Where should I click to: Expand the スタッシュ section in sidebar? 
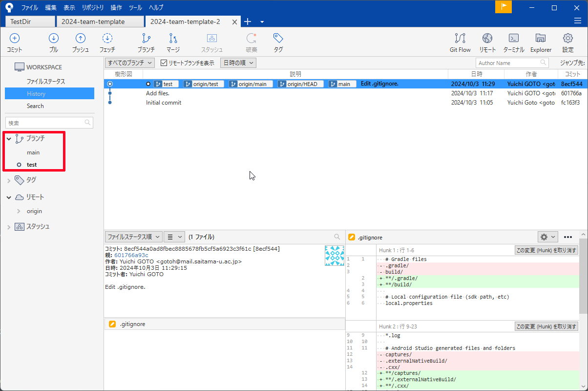pyautogui.click(x=9, y=227)
